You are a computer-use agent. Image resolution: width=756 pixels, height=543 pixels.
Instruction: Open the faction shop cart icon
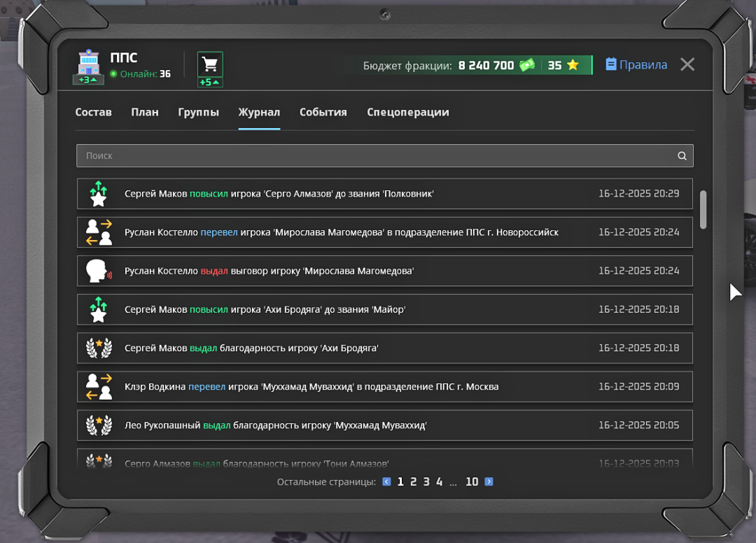[209, 65]
